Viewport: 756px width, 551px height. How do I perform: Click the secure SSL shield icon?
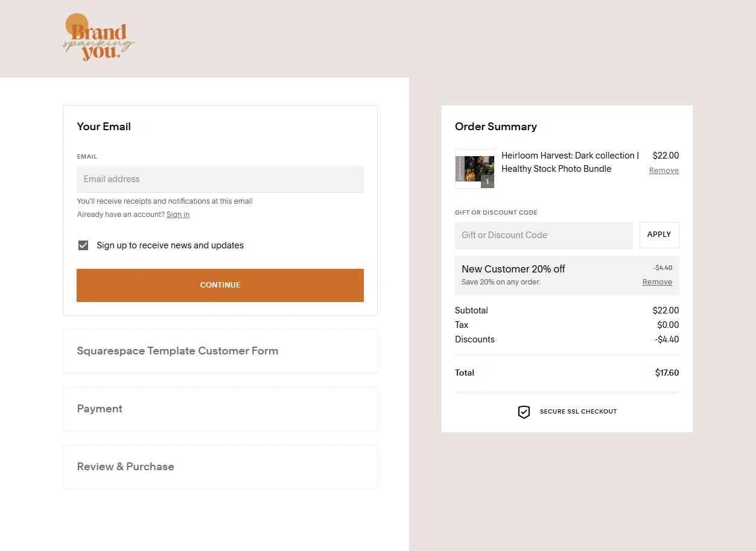coord(524,412)
